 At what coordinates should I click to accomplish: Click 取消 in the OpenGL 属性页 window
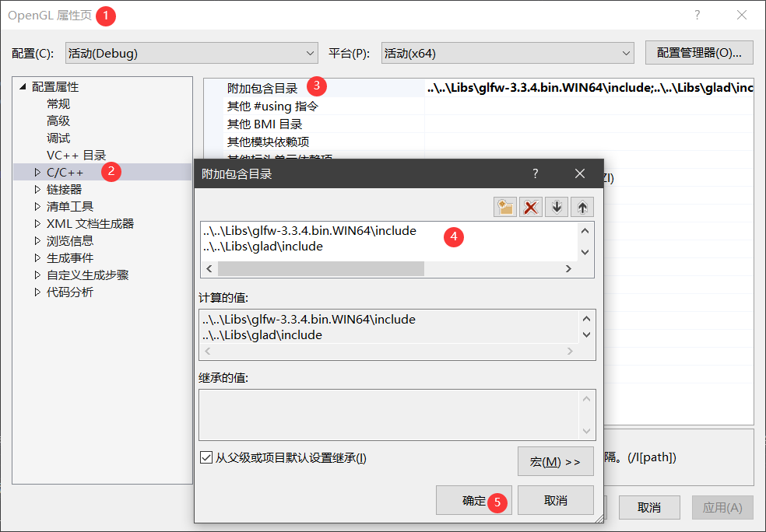649,508
